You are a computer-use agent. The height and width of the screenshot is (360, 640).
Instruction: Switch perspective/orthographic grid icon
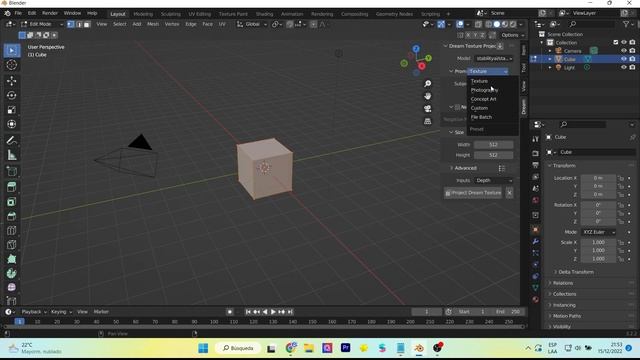(427, 121)
